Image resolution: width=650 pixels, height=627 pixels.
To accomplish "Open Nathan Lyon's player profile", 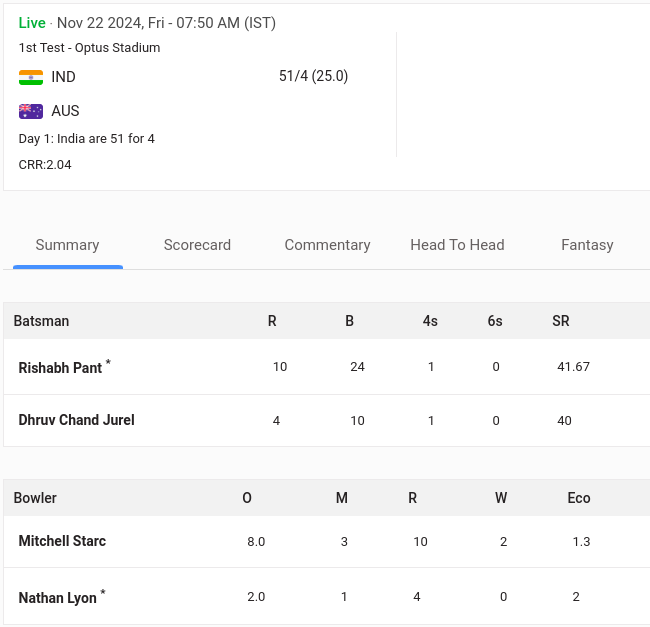I will 57,598.
